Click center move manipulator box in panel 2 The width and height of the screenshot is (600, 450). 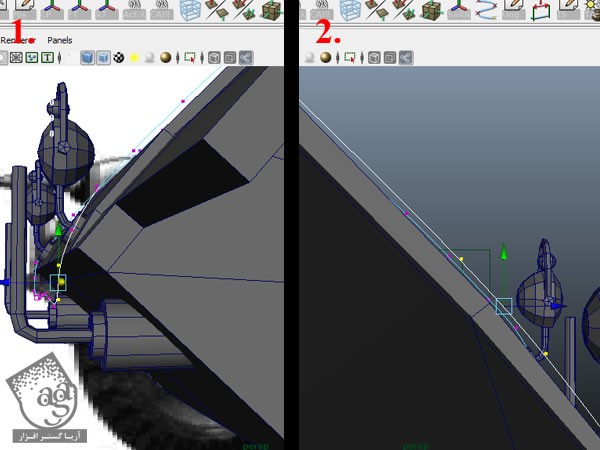pyautogui.click(x=504, y=306)
